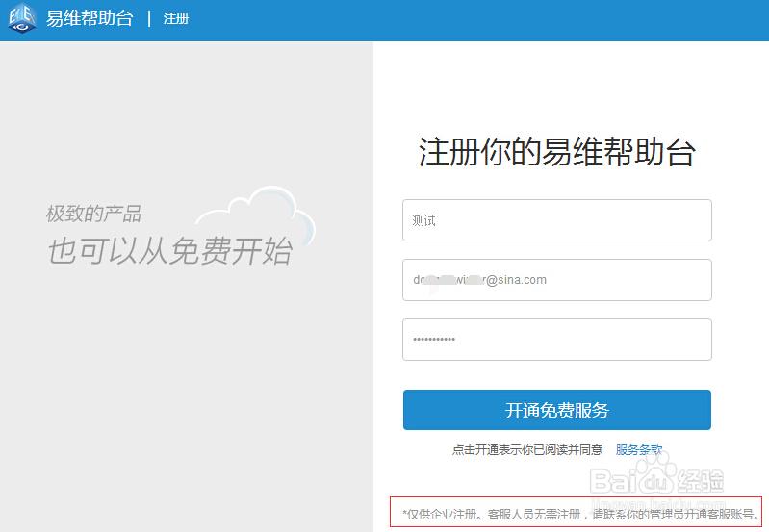Image resolution: width=769 pixels, height=532 pixels.
Task: Select the 注册 label in header
Action: [175, 18]
